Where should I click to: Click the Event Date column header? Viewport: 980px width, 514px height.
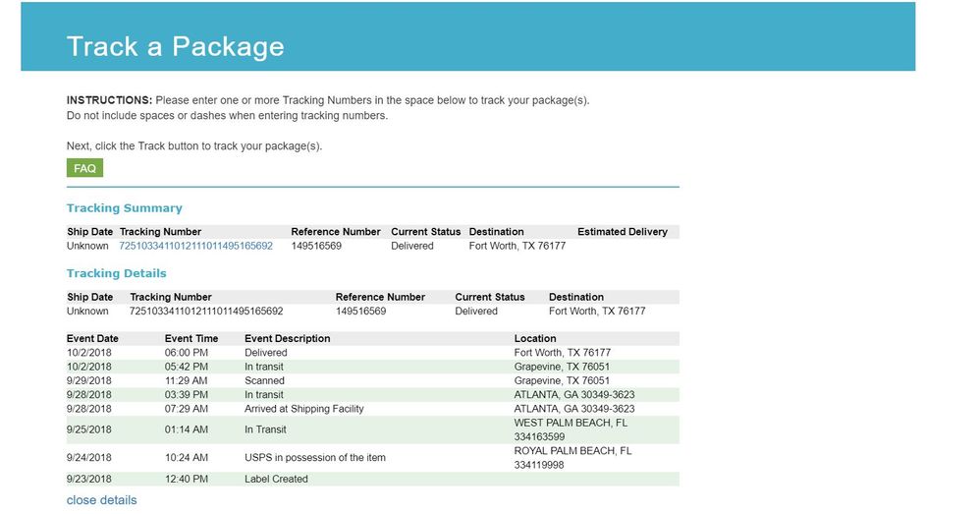point(92,338)
